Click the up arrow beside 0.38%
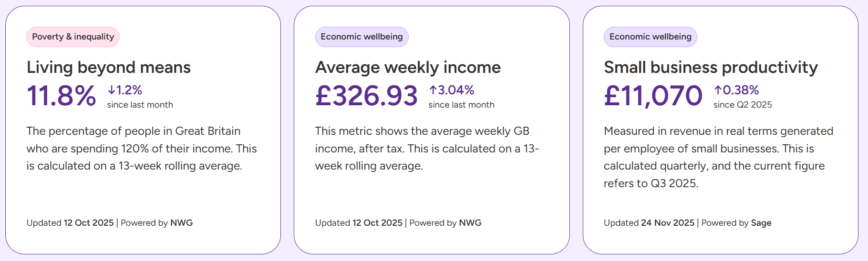868x261 pixels. [x=718, y=90]
